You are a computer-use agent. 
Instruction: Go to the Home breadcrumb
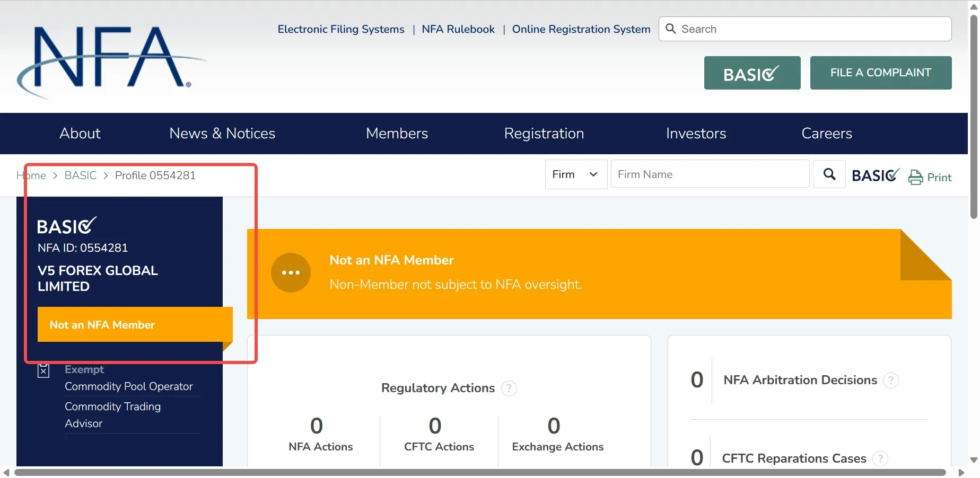click(31, 175)
